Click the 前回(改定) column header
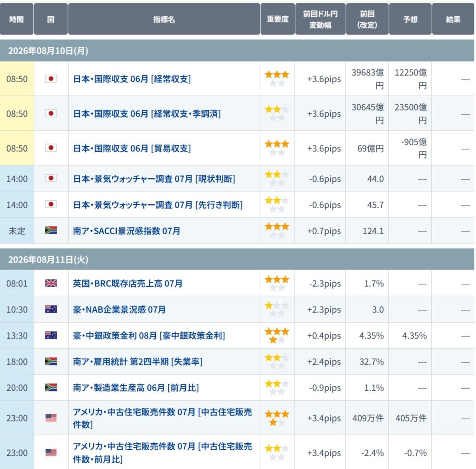The height and width of the screenshot is (469, 476). pos(367,19)
